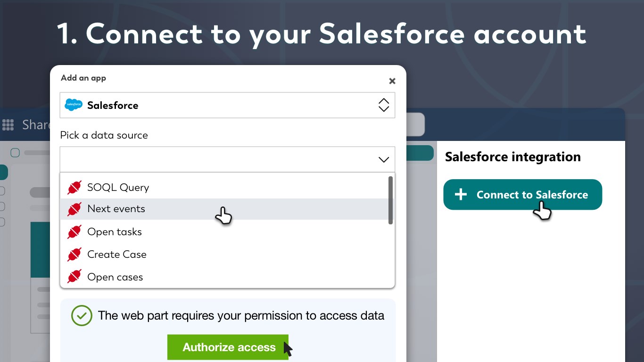The image size is (644, 362).
Task: Open the SharePoint app launcher grid
Action: [x=8, y=124]
